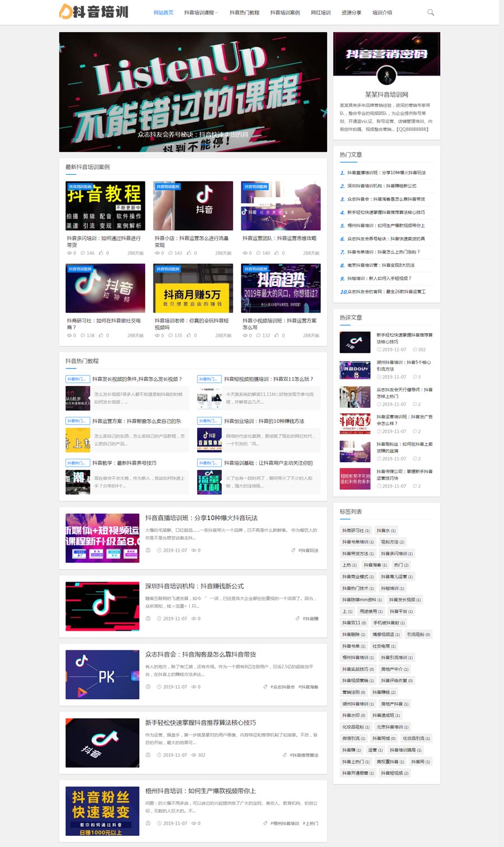The height and width of the screenshot is (847, 504).
Task: Click thumbs-up icon on 抖商研习社 card
Action: (101, 336)
